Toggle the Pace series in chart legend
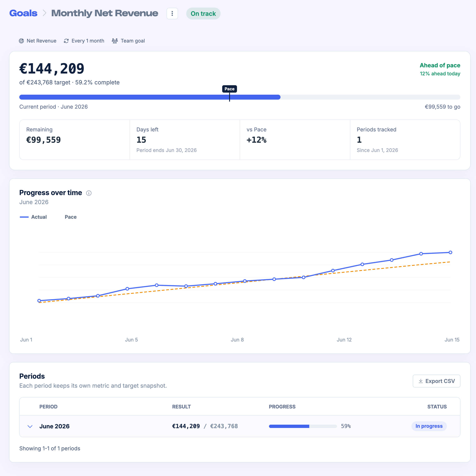The width and height of the screenshot is (476, 476). pyautogui.click(x=67, y=217)
